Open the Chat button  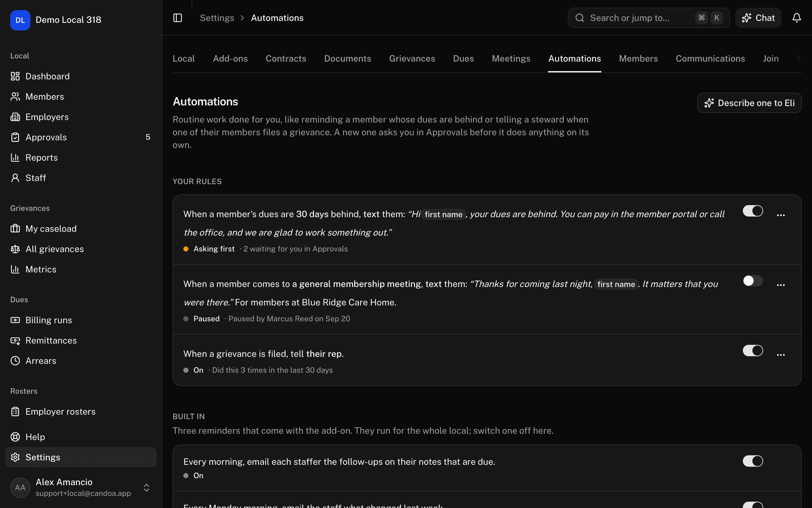pyautogui.click(x=758, y=18)
